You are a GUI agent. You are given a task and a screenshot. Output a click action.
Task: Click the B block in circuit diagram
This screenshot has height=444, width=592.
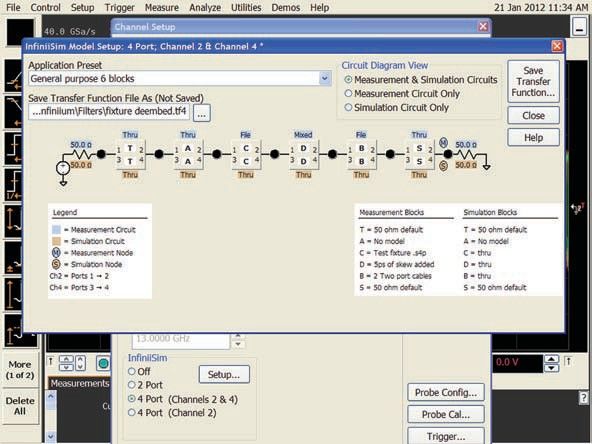point(361,155)
